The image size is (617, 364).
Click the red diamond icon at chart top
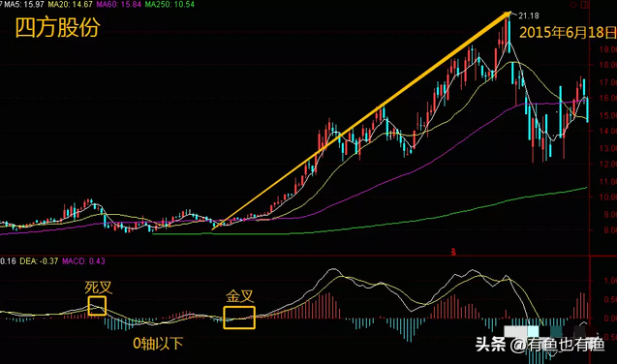[x=573, y=5]
